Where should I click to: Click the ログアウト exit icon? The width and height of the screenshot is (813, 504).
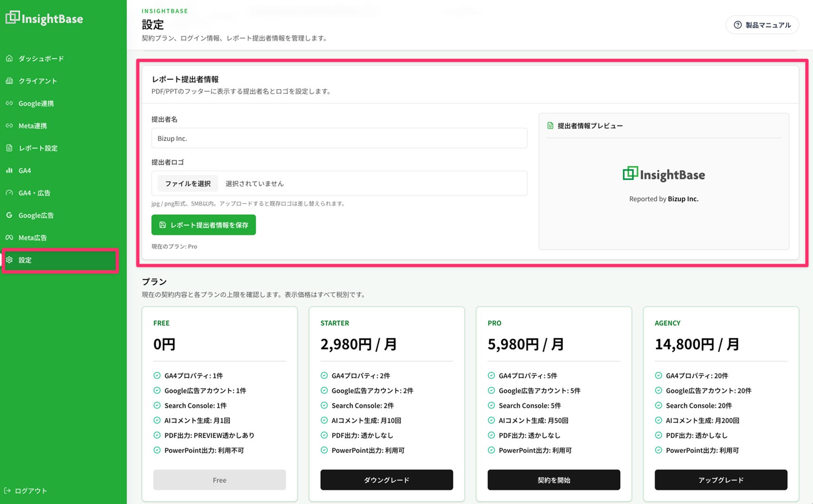[x=7, y=491]
